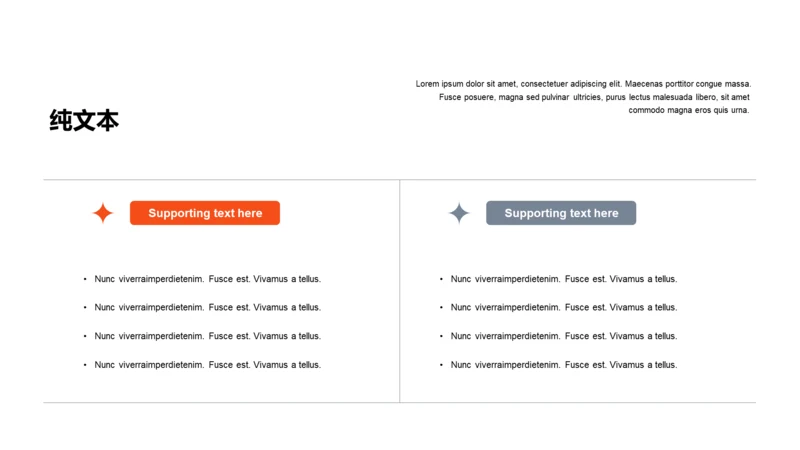Select first Nunc viverra bullet in left column

pos(203,279)
